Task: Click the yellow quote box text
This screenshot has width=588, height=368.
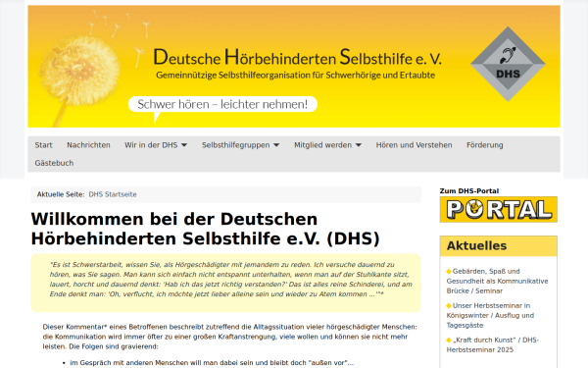Action: 230,280
